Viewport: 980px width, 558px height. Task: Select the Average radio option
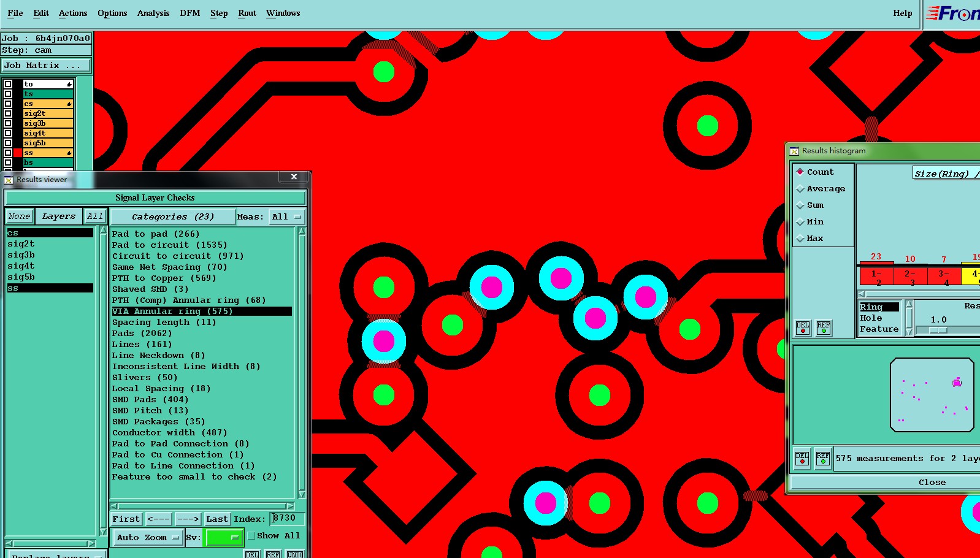tap(800, 189)
